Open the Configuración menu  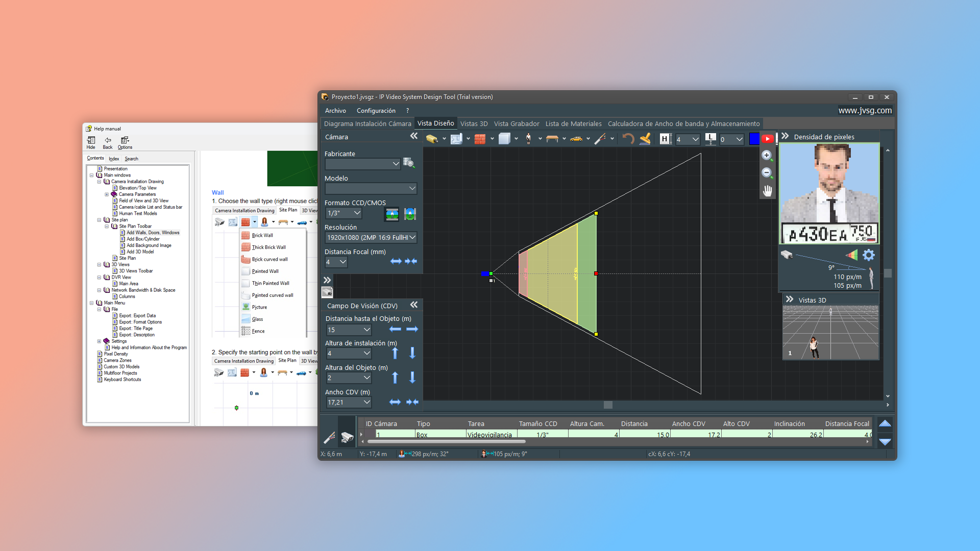coord(376,111)
